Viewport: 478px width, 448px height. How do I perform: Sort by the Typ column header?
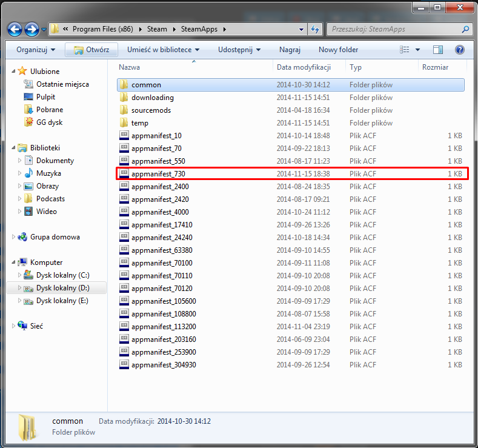point(356,67)
